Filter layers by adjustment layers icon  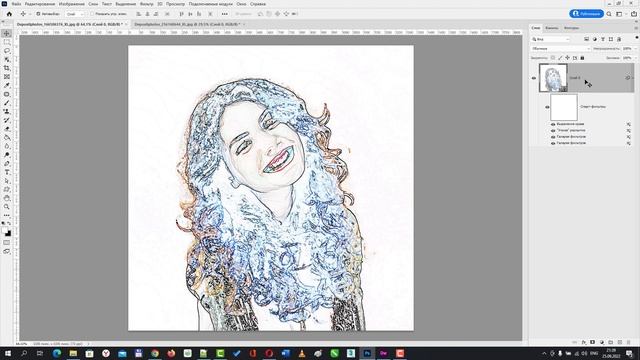pos(594,39)
